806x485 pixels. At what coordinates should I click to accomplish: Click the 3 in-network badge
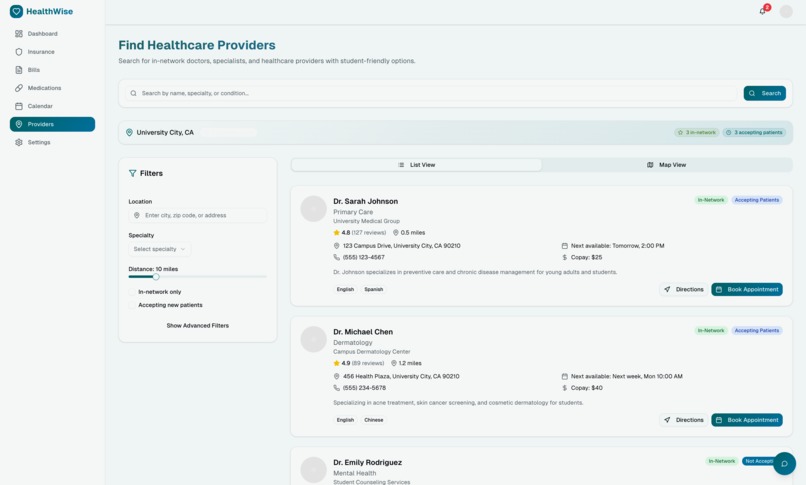click(x=697, y=133)
